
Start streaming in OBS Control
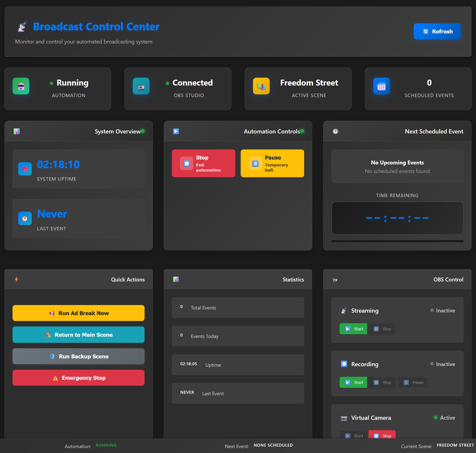coord(353,329)
